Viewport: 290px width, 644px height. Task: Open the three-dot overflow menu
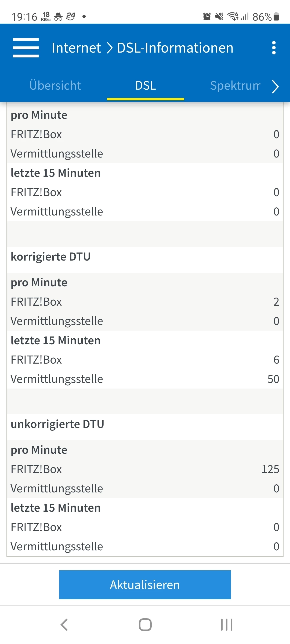[274, 48]
